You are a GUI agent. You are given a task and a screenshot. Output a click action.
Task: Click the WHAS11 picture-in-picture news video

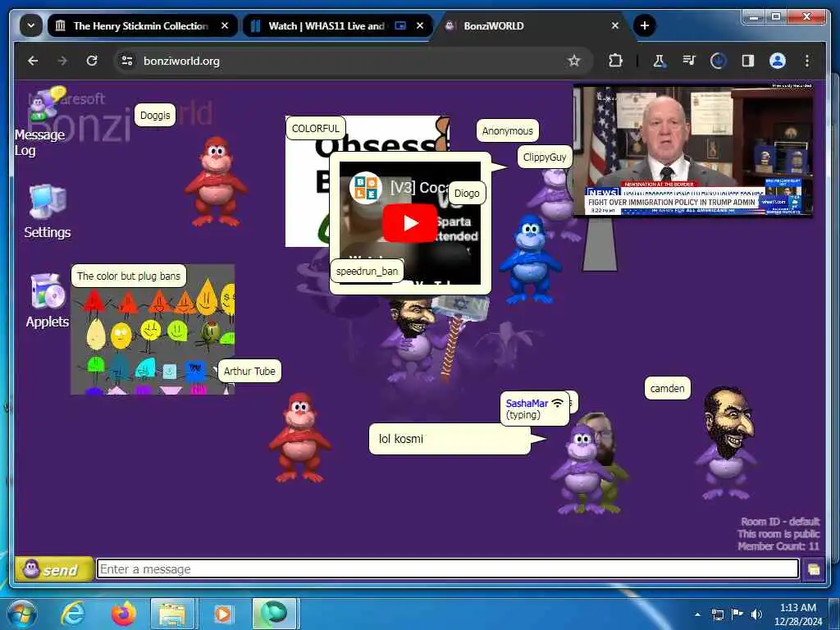(692, 150)
